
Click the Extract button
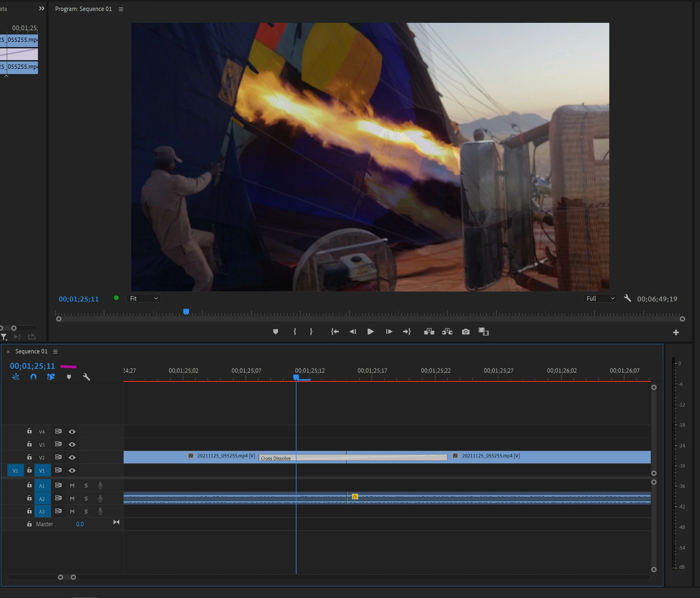pos(447,331)
